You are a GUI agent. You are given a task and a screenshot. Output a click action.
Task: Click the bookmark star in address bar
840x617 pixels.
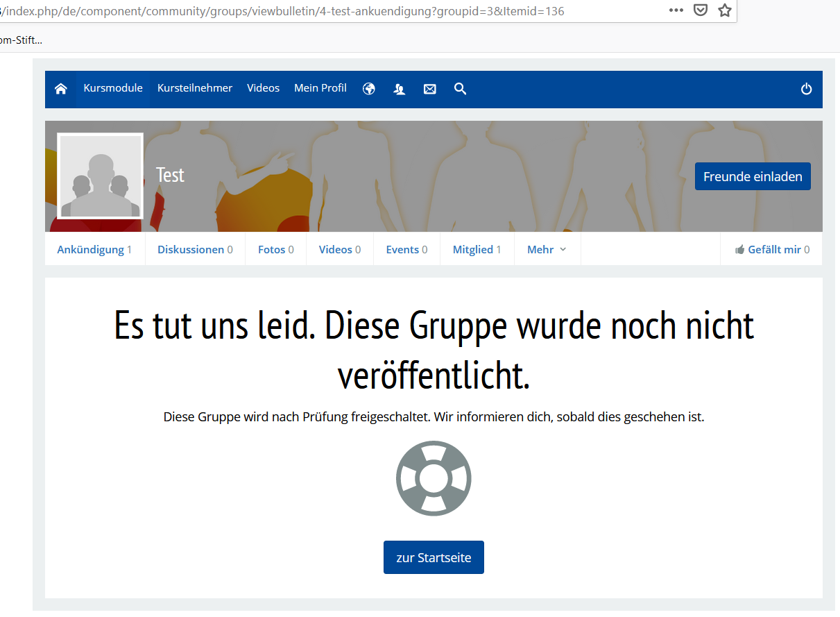(725, 10)
